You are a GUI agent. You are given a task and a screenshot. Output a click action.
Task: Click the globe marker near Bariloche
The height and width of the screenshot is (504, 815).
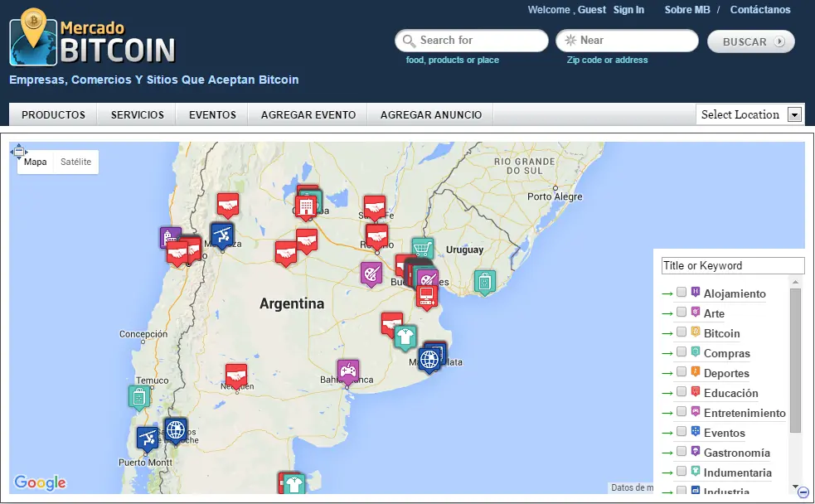pos(175,431)
